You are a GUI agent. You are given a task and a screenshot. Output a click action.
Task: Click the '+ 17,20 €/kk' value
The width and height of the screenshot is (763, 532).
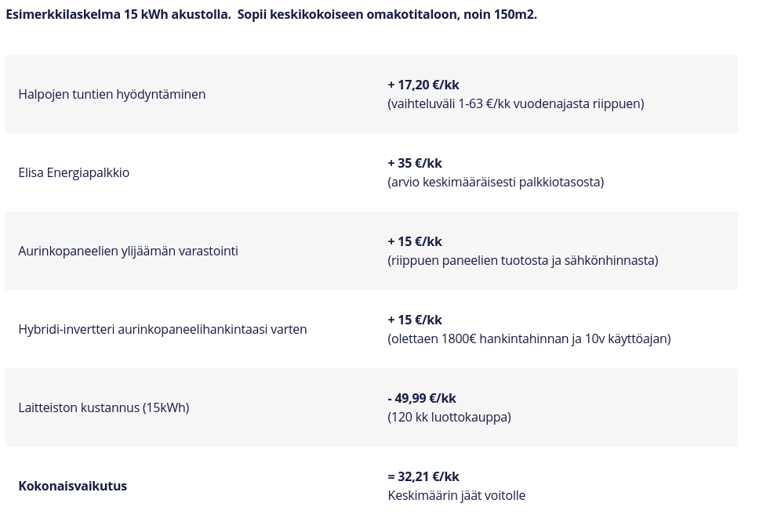click(423, 85)
